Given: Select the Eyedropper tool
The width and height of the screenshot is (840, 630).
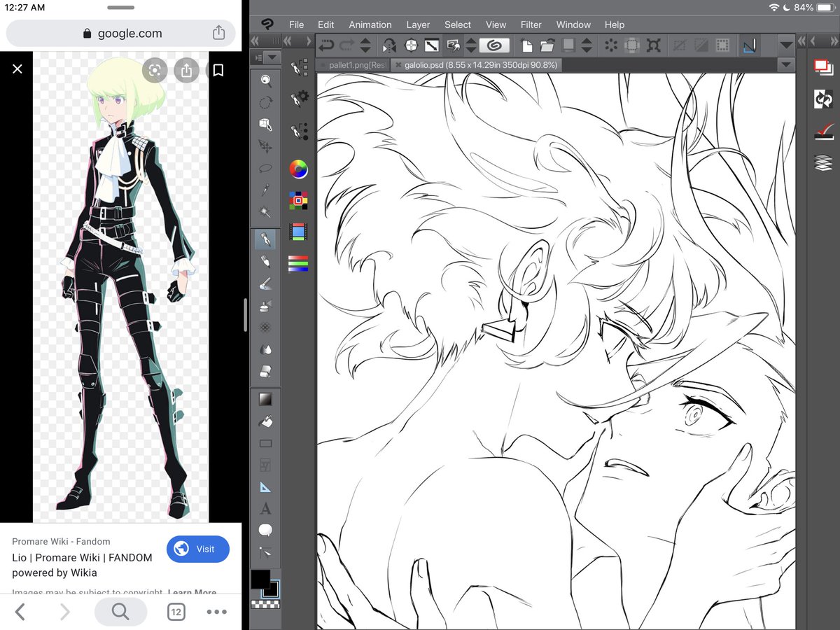Looking at the screenshot, I should pyautogui.click(x=265, y=190).
